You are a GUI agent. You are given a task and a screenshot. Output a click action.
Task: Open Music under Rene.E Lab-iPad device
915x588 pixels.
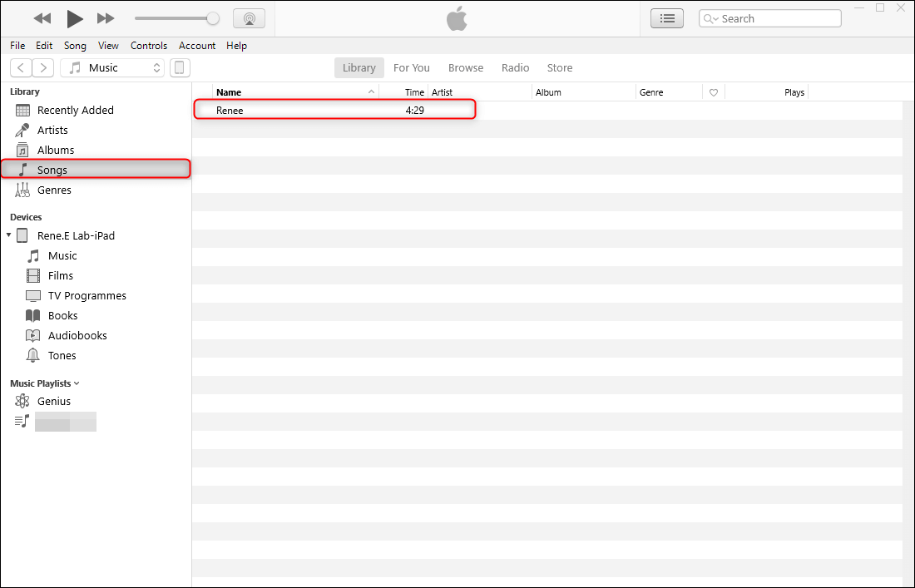click(x=62, y=255)
